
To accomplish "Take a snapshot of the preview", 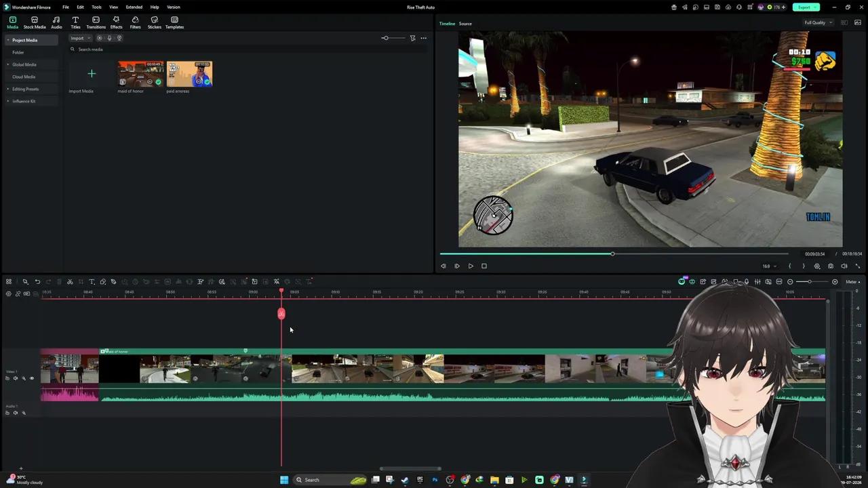I will coord(831,266).
